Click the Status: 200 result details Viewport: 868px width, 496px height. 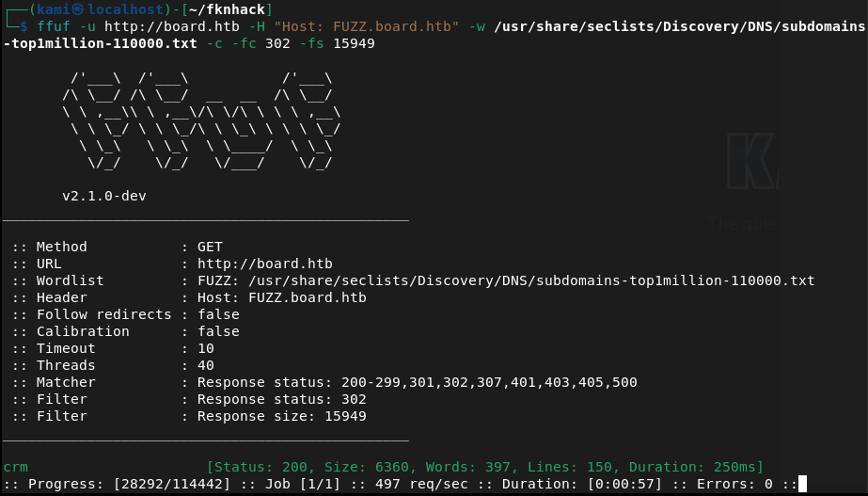(x=484, y=467)
